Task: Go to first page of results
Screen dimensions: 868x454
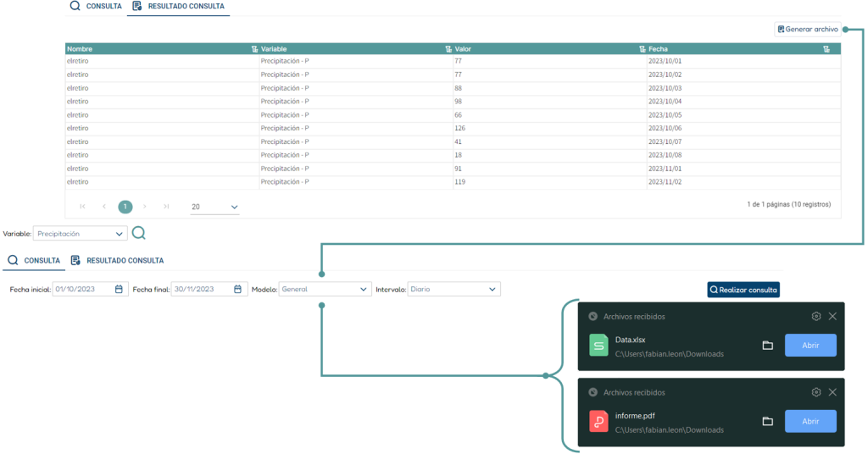Action: (82, 207)
